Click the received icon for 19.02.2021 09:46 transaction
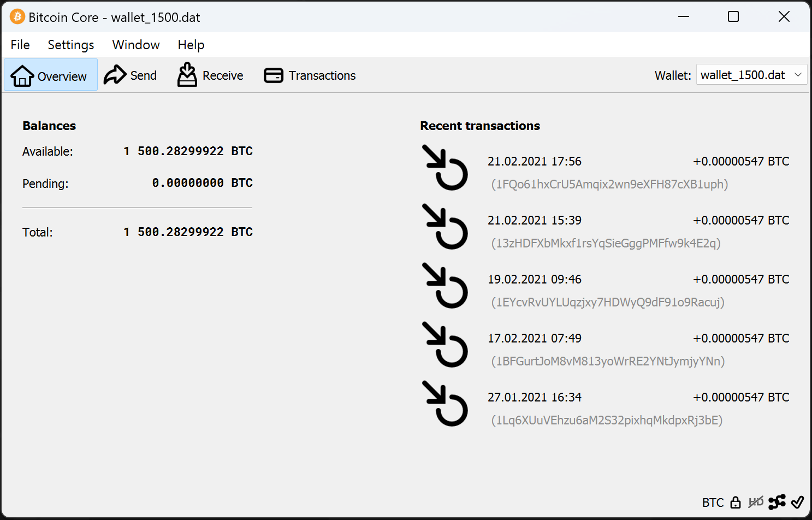The image size is (812, 520). click(x=445, y=286)
